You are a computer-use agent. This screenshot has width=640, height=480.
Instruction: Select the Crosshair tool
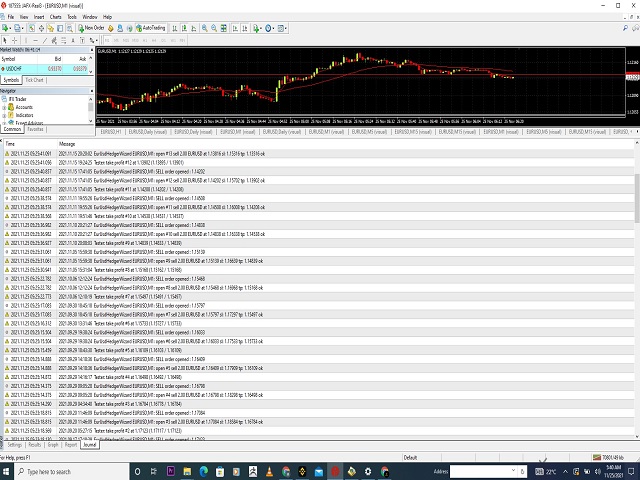pos(14,40)
